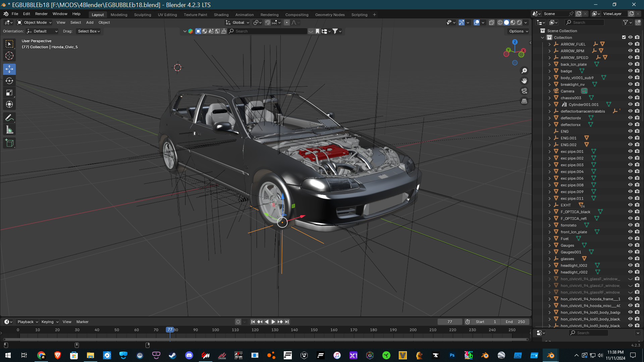Toggle the camera view icon

tap(524, 91)
